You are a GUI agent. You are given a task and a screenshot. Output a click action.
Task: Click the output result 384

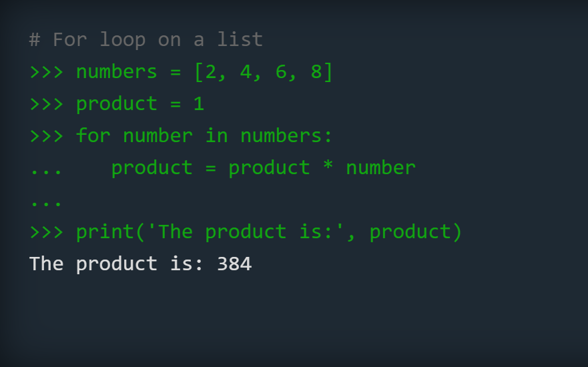coord(234,264)
